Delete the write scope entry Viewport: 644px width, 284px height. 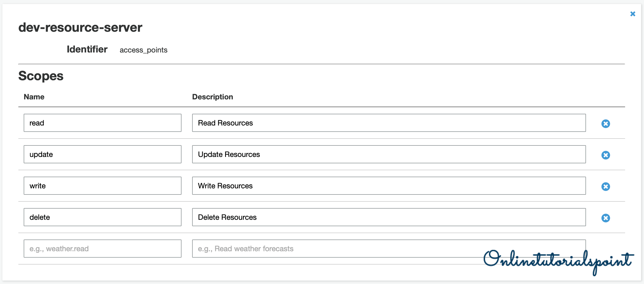605,186
